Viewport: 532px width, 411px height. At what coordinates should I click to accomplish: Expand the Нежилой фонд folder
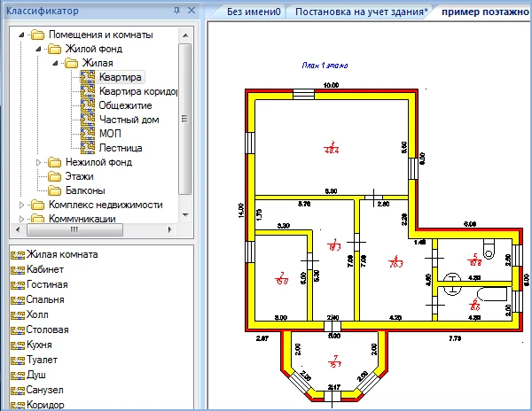coord(38,162)
